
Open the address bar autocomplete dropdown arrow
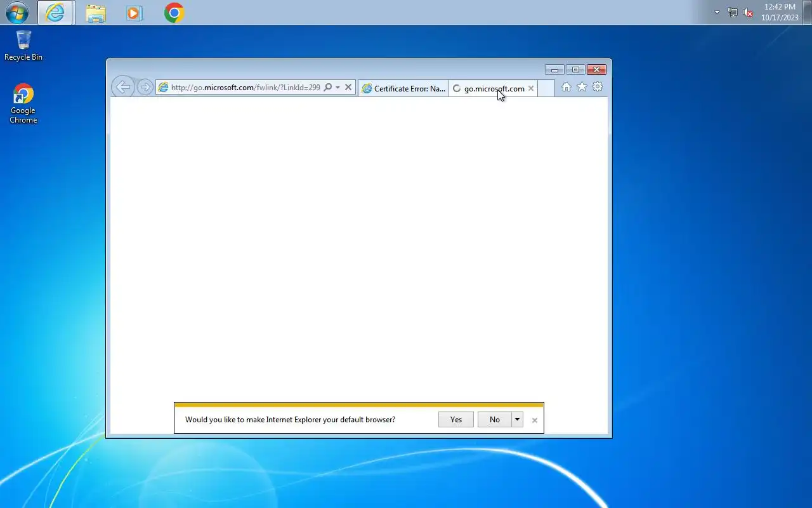click(x=337, y=87)
